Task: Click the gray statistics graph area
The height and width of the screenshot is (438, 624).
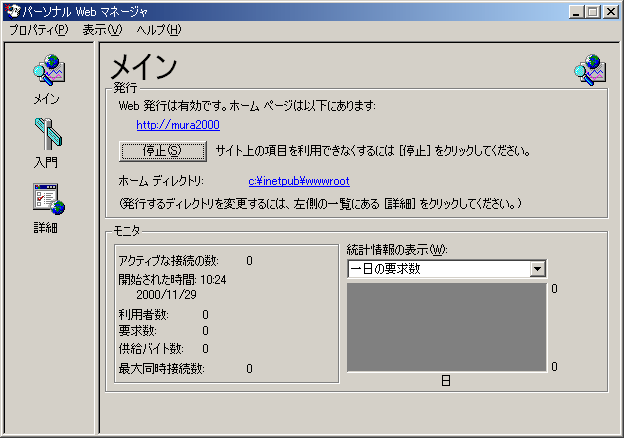Action: pos(447,327)
